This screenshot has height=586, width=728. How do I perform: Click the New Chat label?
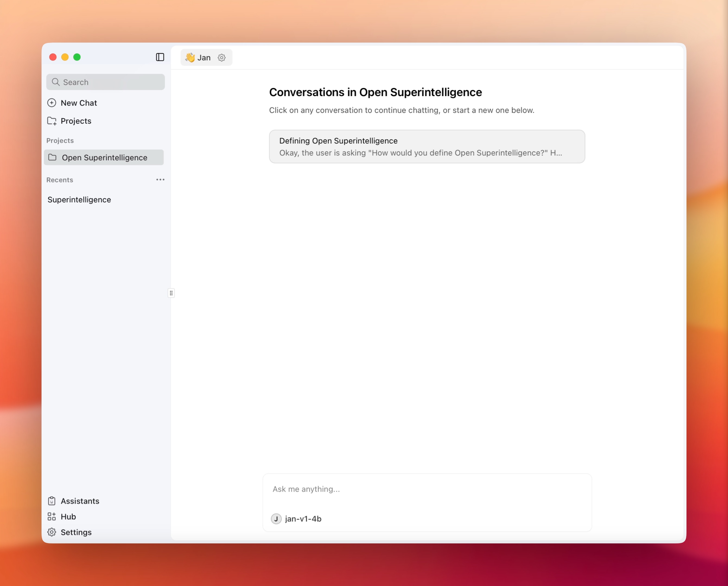coord(79,103)
